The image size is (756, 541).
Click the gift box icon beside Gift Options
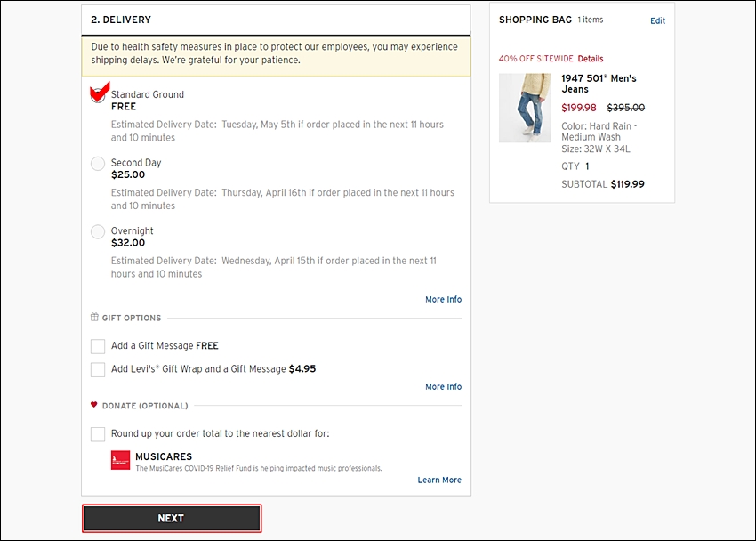click(x=94, y=318)
